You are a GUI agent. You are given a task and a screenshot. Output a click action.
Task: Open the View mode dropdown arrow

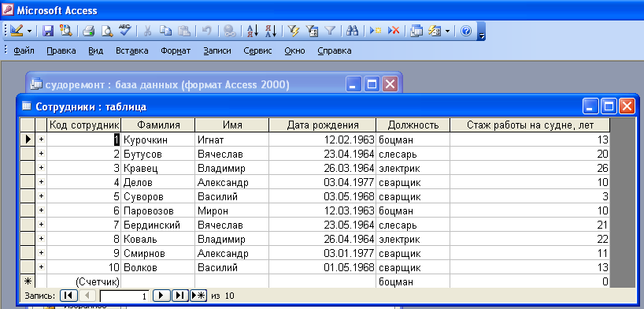29,31
